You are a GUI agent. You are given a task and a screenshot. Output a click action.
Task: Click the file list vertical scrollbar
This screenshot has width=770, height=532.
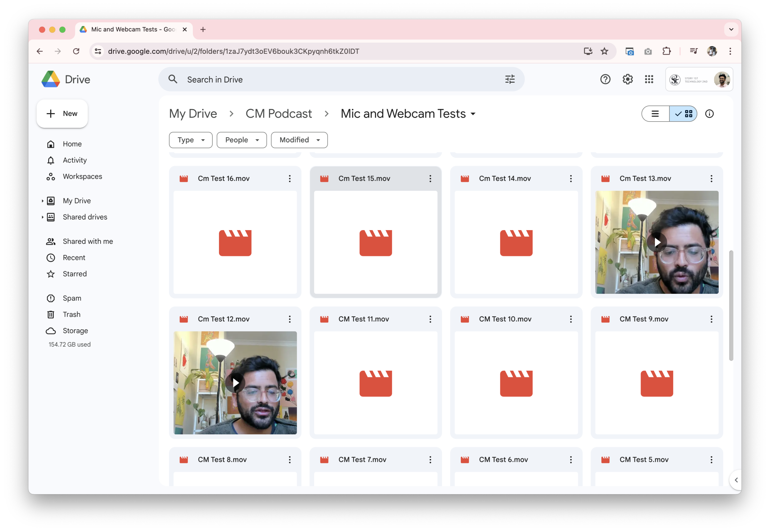(731, 306)
